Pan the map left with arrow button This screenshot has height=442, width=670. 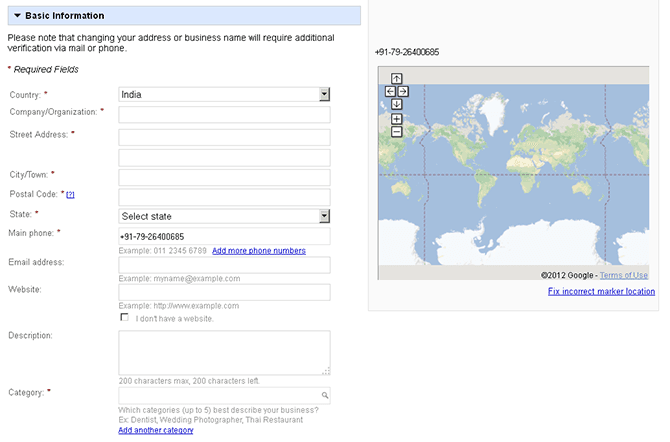pyautogui.click(x=390, y=91)
